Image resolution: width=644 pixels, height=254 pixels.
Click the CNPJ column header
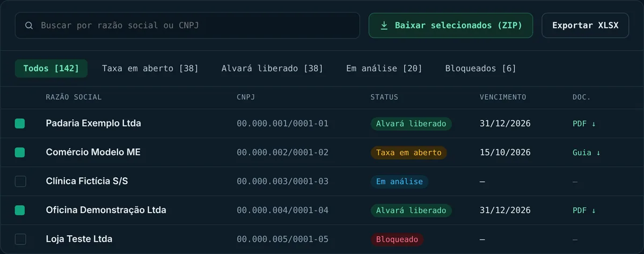point(246,97)
